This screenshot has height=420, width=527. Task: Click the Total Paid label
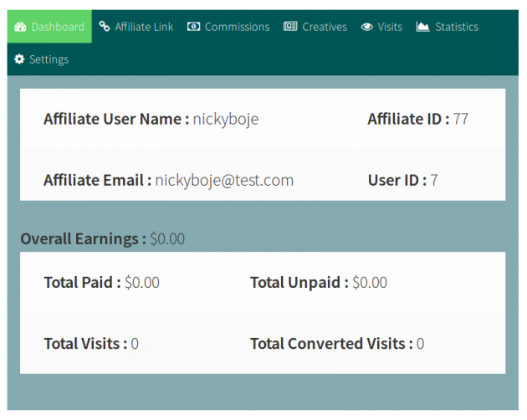[82, 283]
